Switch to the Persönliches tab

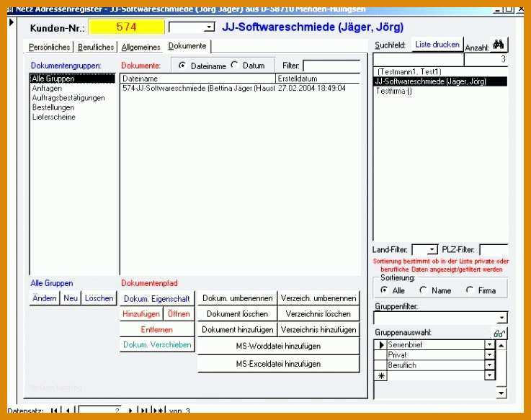[x=50, y=47]
